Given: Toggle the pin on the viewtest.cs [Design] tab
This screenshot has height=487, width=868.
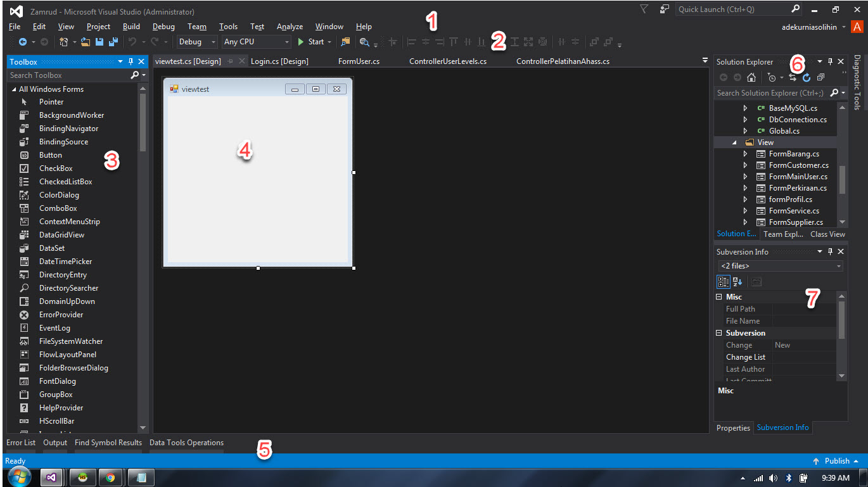Looking at the screenshot, I should tap(231, 61).
